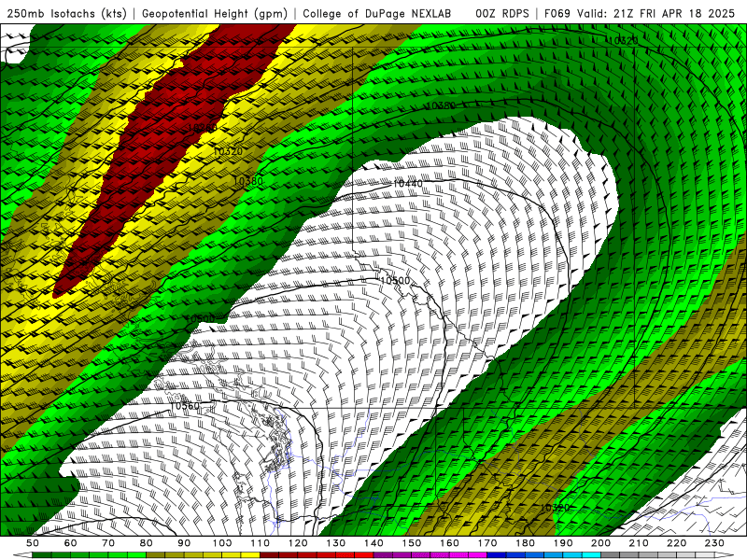Click the 90 kt label on the color scale
Screen dimensions: 747x560
pyautogui.click(x=184, y=543)
